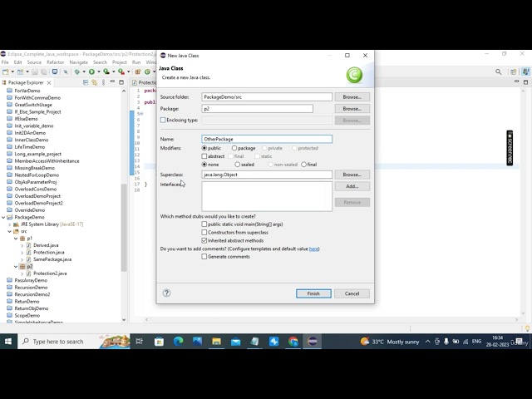Select the final radio button
The height and width of the screenshot is (399, 532).
tap(303, 165)
